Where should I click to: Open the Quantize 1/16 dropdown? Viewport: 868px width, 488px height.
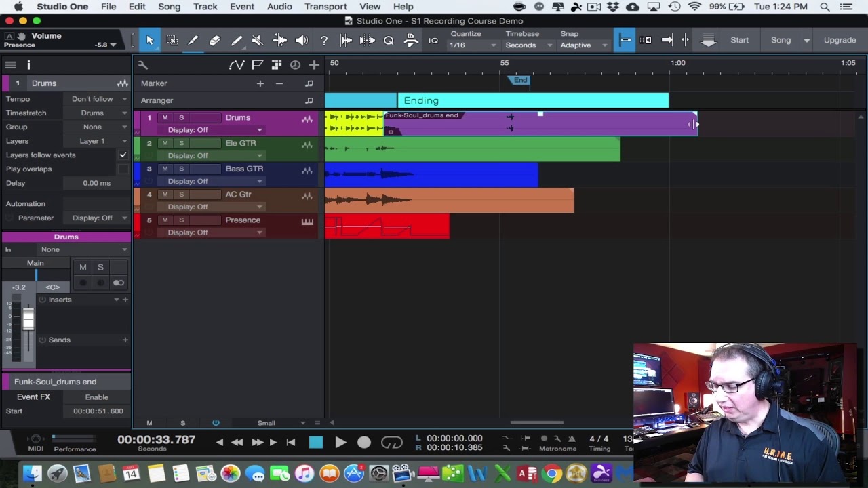pyautogui.click(x=473, y=45)
